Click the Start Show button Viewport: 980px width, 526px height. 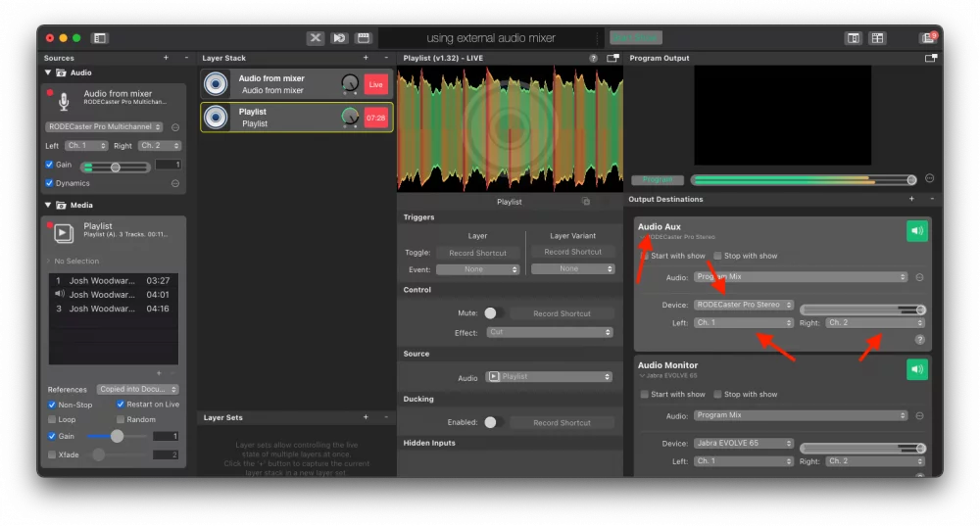tap(636, 38)
